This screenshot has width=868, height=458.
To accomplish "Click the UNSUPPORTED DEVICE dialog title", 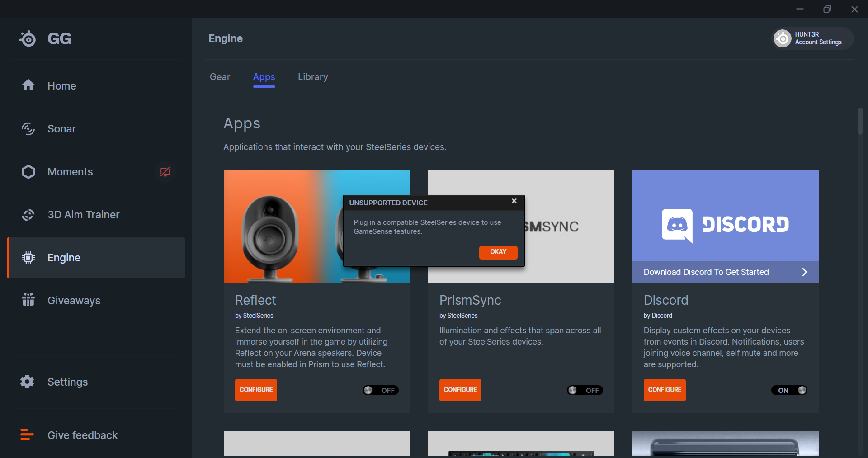I will 388,203.
